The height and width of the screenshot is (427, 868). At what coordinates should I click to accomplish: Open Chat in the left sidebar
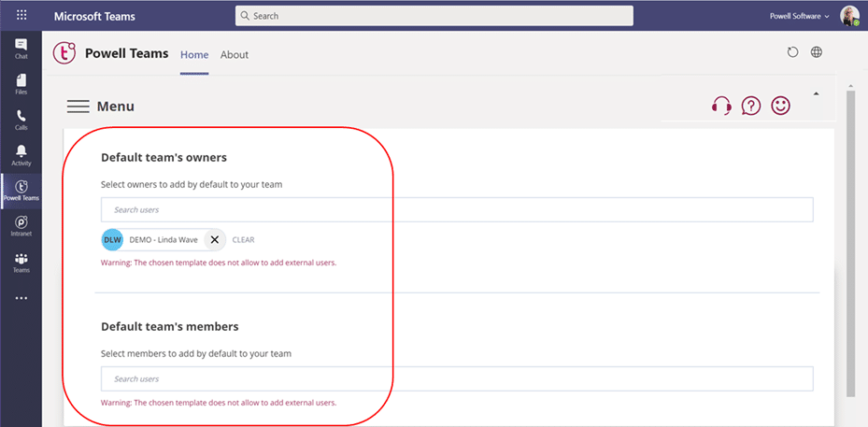click(x=21, y=48)
